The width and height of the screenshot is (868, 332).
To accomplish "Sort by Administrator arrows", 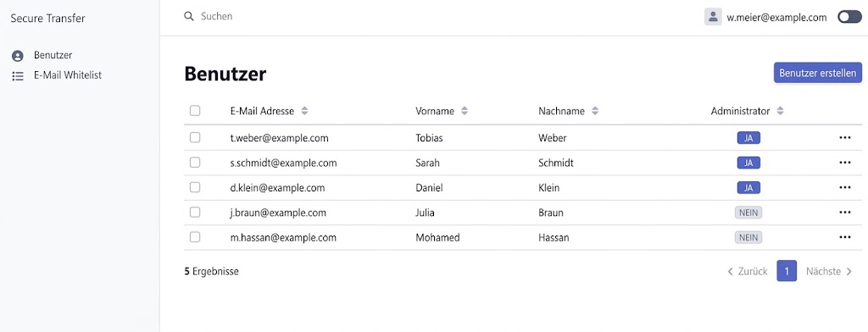I will click(x=780, y=111).
